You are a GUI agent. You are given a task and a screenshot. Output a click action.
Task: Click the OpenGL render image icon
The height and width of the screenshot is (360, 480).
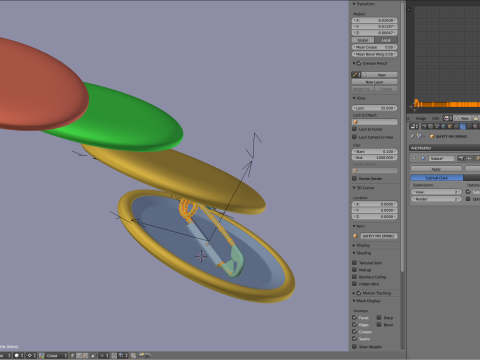pyautogui.click(x=141, y=355)
